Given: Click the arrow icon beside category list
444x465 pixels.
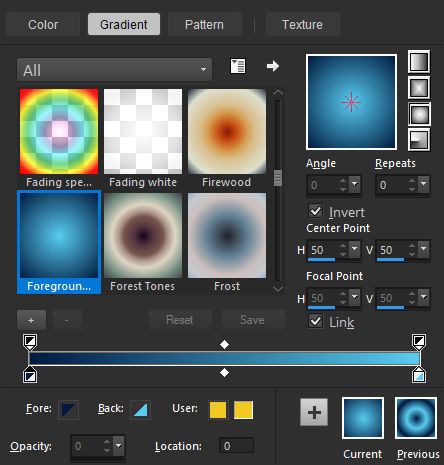Looking at the screenshot, I should pyautogui.click(x=273, y=66).
